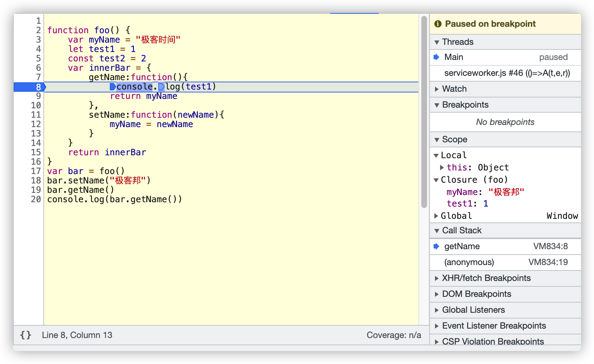Click the myName closure variable value

click(506, 192)
